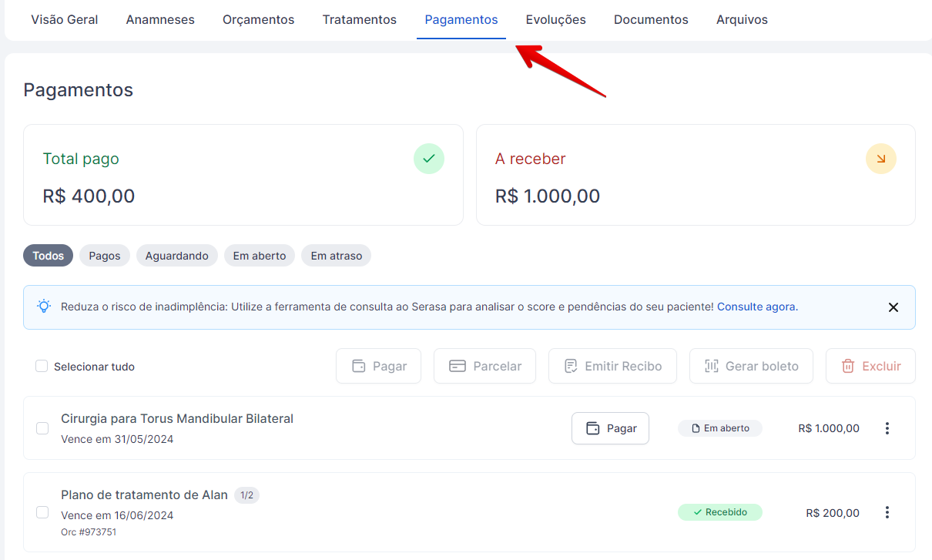Viewport: 932px width, 560px height.
Task: Open the Evoluções tab
Action: point(555,20)
